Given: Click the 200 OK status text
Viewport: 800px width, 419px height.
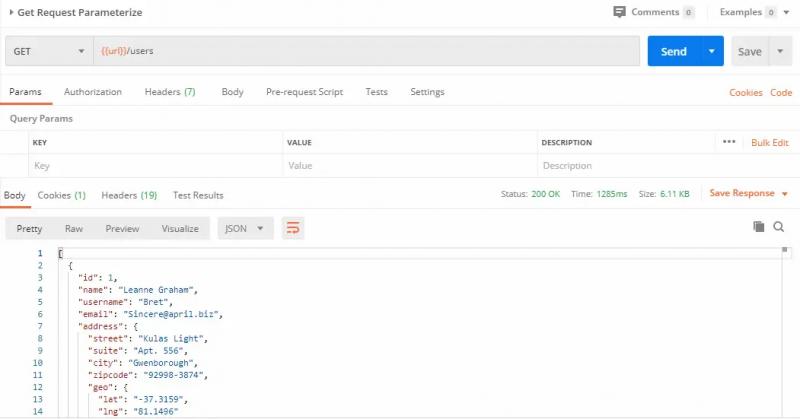Looking at the screenshot, I should [545, 194].
